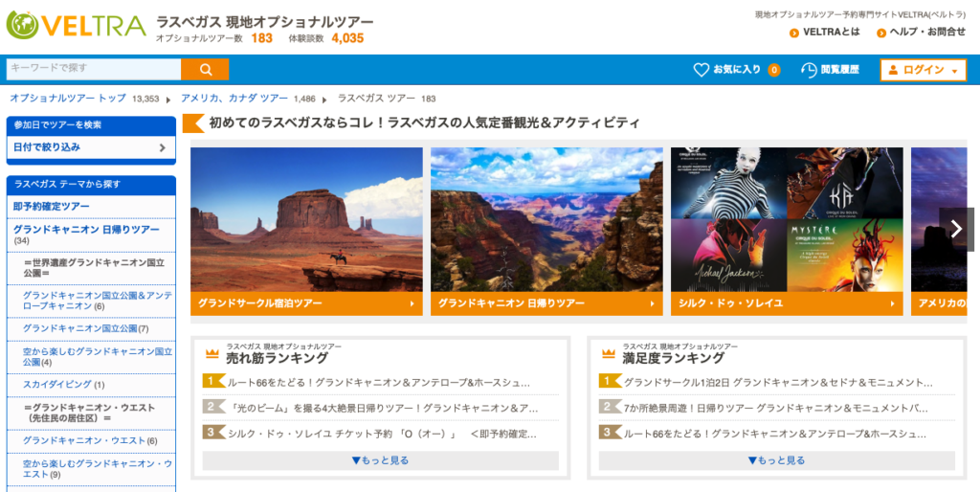The height and width of the screenshot is (492, 980).
Task: Focus the keyword search input field
Action: (93, 69)
